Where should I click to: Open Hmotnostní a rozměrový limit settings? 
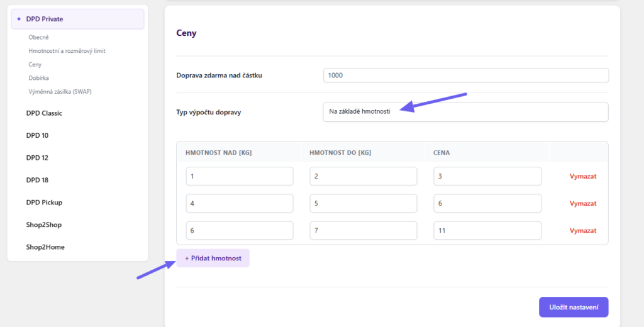click(x=67, y=51)
